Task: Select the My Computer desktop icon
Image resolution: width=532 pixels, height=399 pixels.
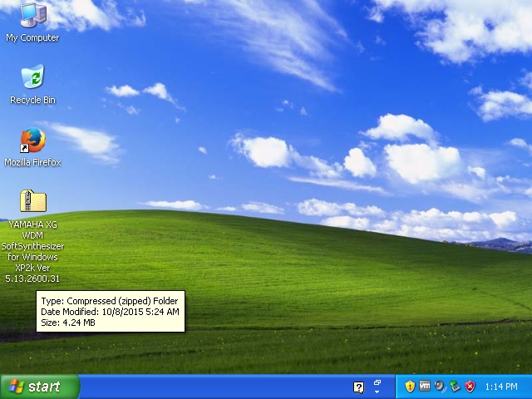Action: click(32, 15)
